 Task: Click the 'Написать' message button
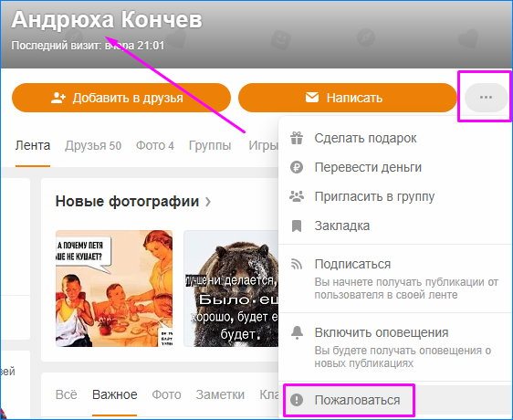[347, 98]
